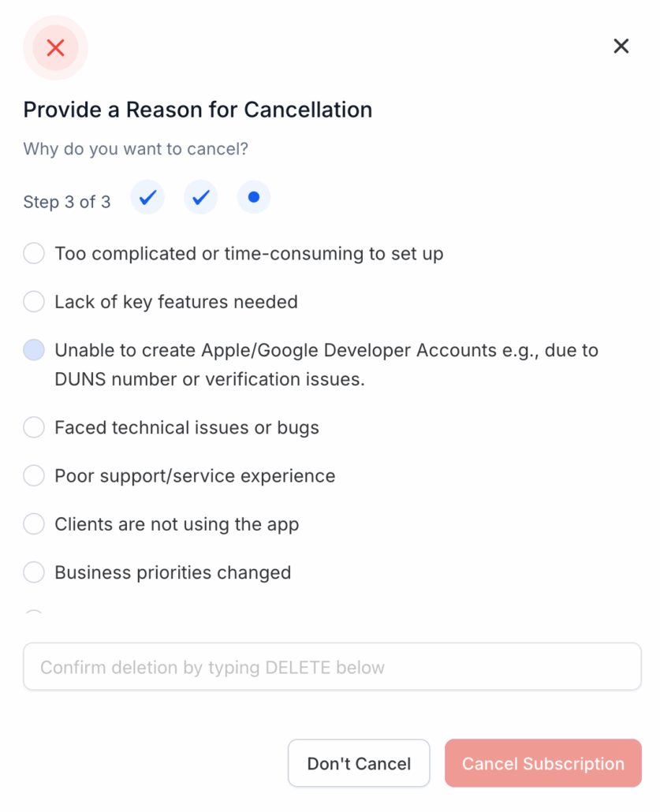This screenshot has width=660, height=812.
Task: Select "Too complicated or time-consuming to set up" radio
Action: tap(34, 254)
